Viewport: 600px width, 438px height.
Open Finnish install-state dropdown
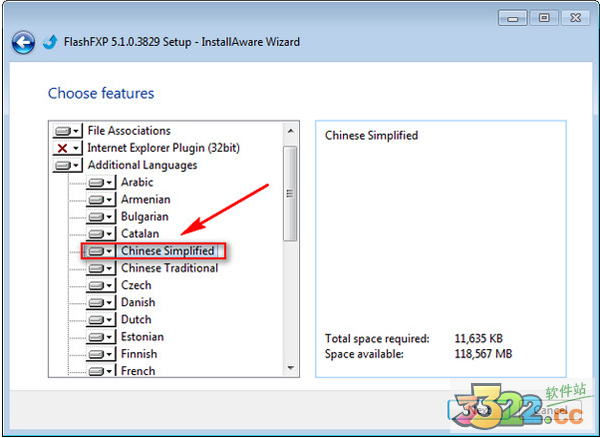[101, 354]
